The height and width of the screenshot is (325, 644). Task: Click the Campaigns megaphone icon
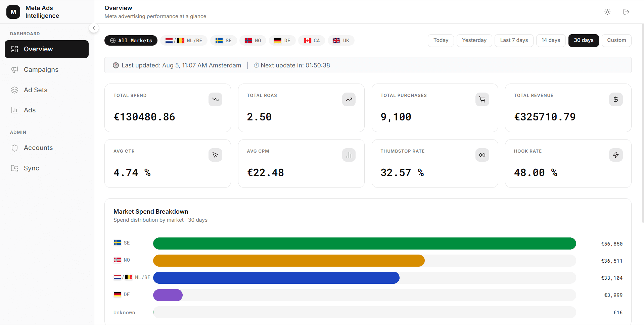click(14, 69)
